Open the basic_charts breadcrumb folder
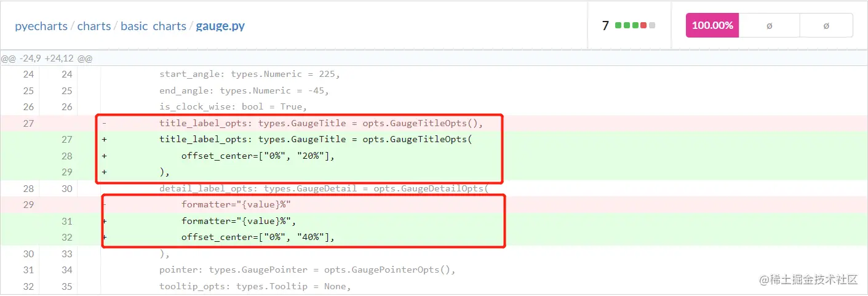 pyautogui.click(x=153, y=26)
